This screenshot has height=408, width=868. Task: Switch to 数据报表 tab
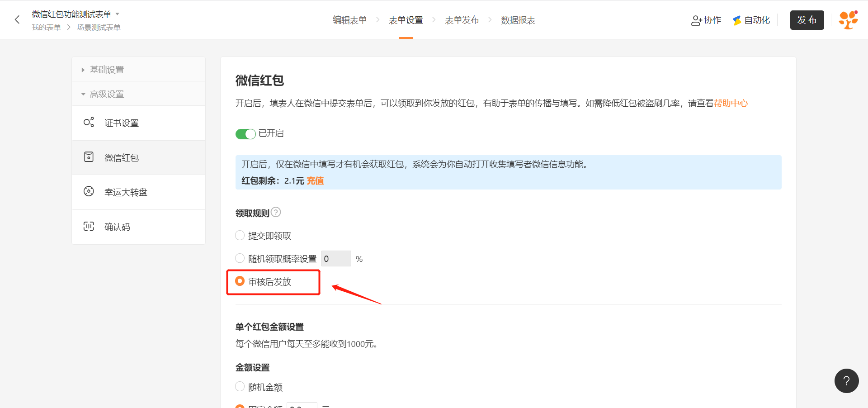518,20
